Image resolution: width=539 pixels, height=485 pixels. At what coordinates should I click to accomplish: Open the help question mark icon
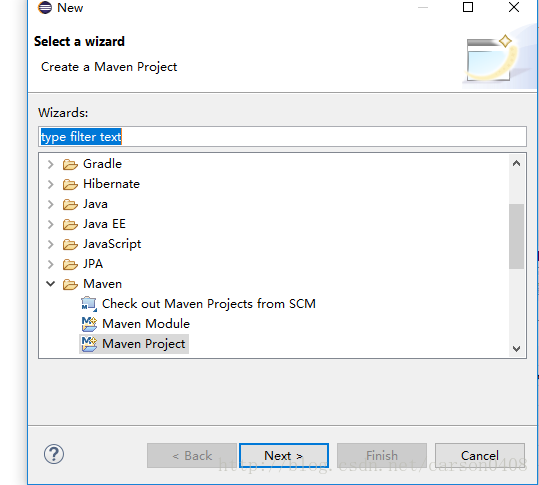54,454
